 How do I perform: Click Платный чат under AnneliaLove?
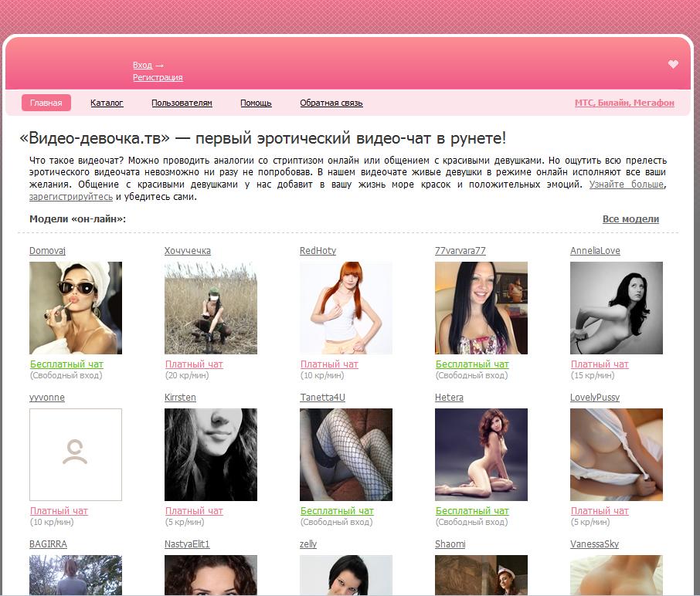[x=600, y=364]
